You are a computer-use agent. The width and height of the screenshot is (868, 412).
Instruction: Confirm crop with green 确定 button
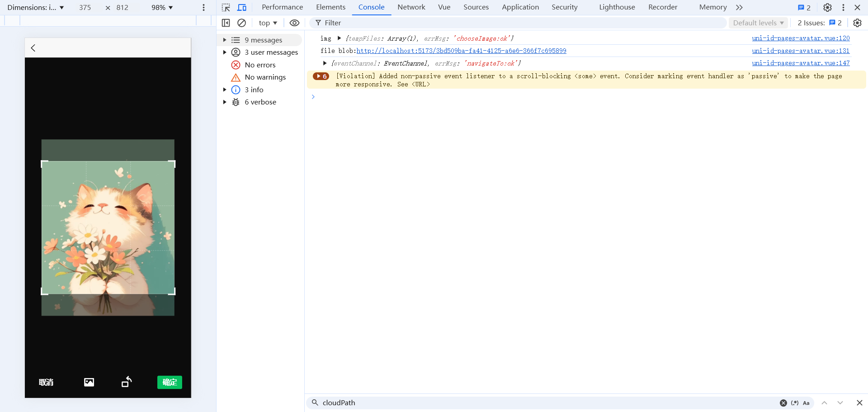[170, 382]
